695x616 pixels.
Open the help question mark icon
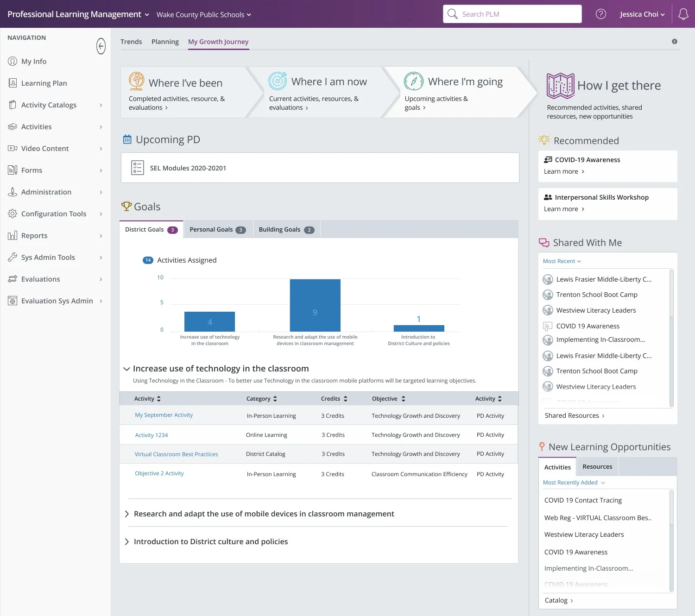coord(601,14)
